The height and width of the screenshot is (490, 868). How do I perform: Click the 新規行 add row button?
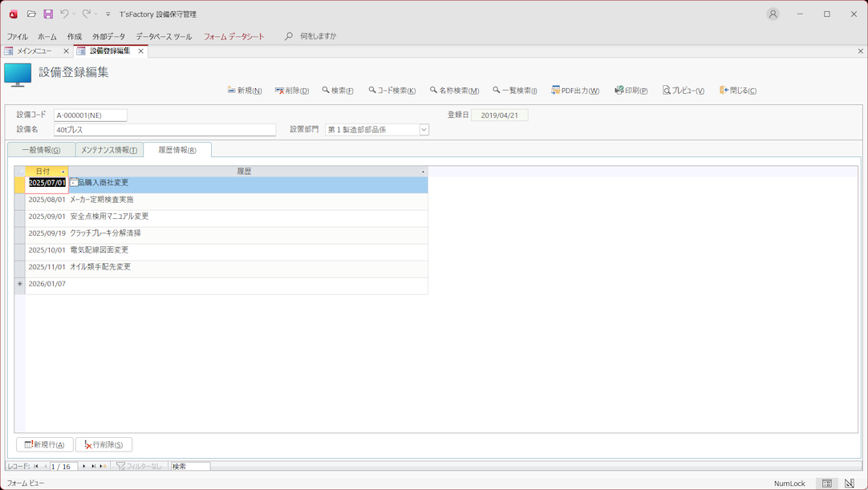point(45,444)
